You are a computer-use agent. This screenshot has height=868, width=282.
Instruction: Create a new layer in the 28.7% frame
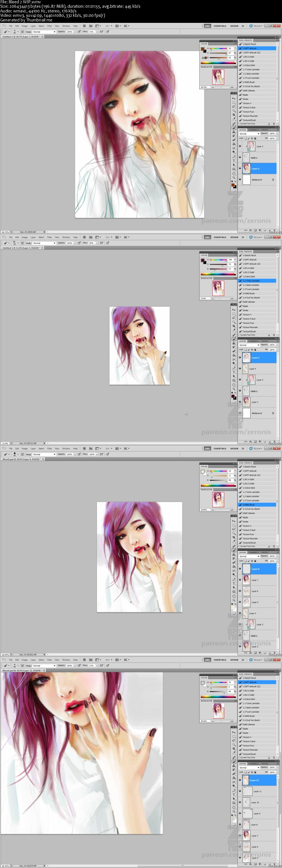click(x=269, y=231)
